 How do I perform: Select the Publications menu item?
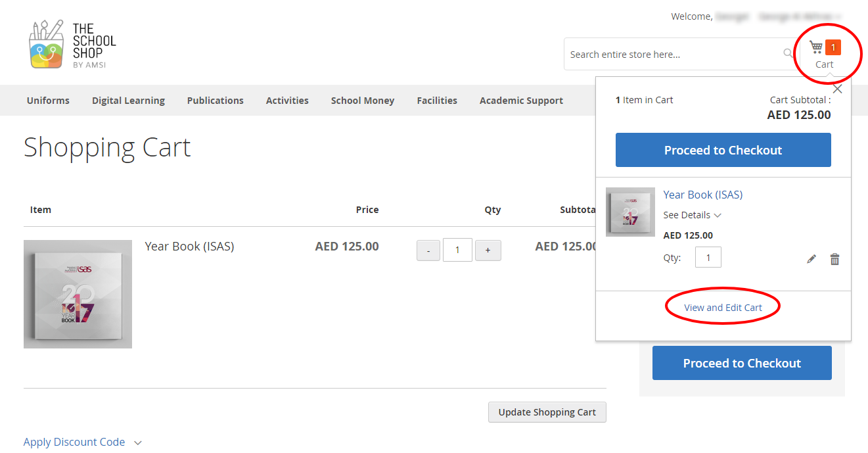215,100
